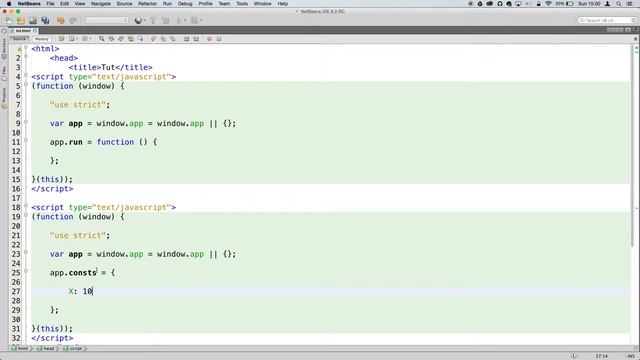Toggle Rectangular Selection icon

[x=140, y=39]
